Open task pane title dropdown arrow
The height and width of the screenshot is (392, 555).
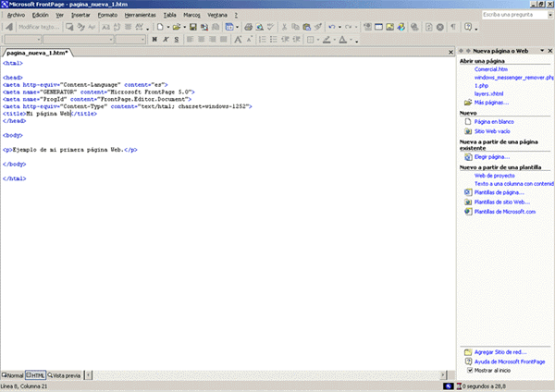point(542,51)
